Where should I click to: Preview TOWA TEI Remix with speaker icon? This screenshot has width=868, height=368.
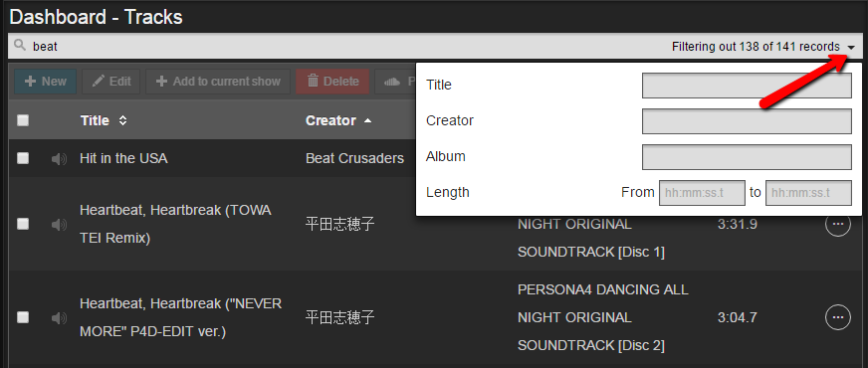click(x=59, y=224)
